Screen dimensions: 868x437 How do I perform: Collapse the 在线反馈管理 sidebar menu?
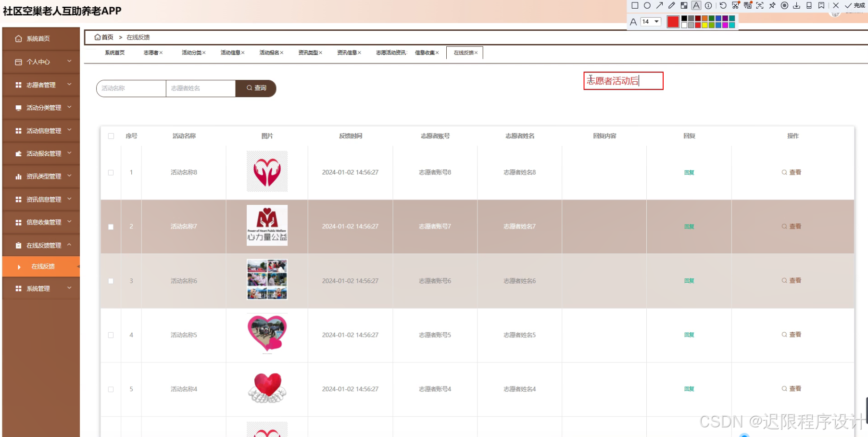click(x=41, y=245)
